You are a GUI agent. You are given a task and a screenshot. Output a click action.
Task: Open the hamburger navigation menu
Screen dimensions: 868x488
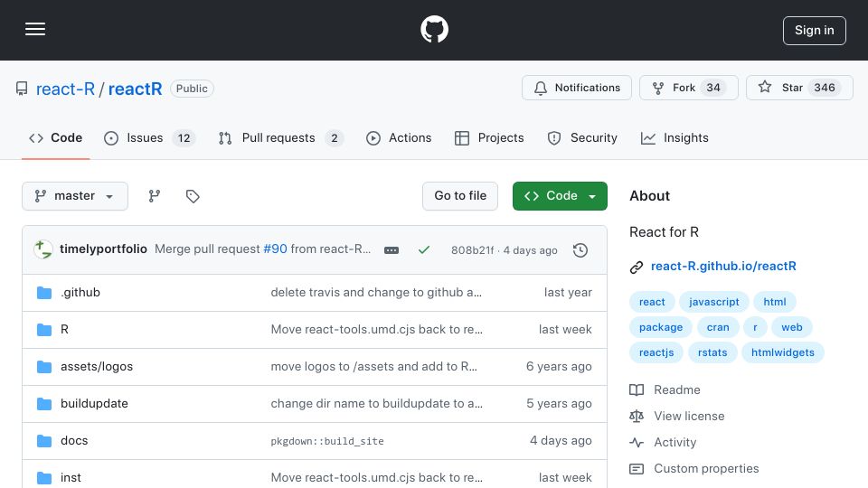(x=35, y=29)
